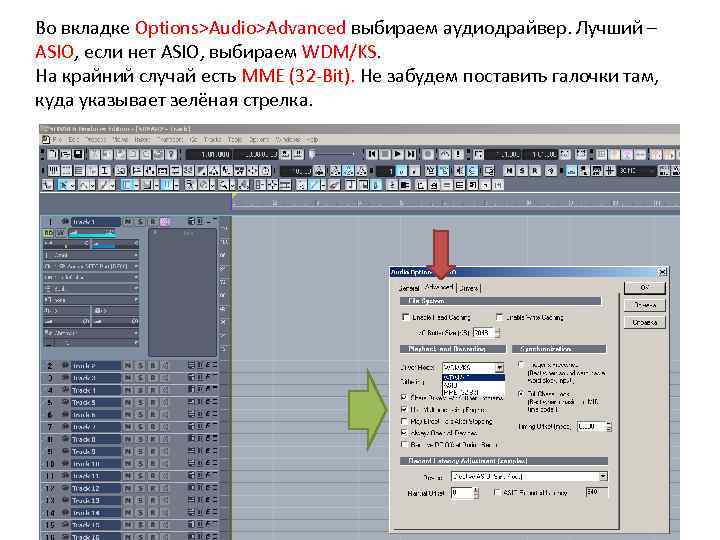Select Trigger & Freewheel synchronization radio button
The height and width of the screenshot is (540, 720).
[521, 365]
